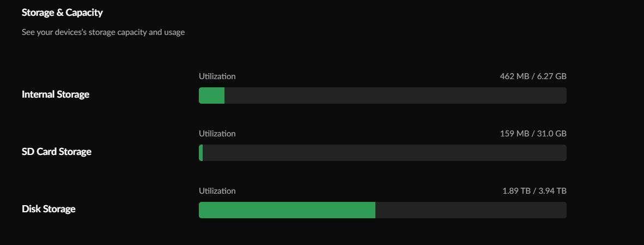
Task: Click the empty portion of Disk Storage bar
Action: tap(471, 210)
